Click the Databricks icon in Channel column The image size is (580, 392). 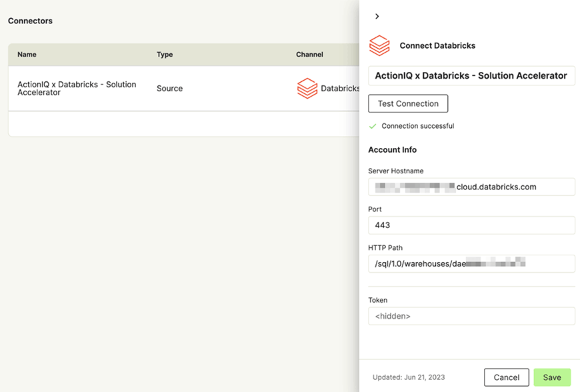[307, 89]
